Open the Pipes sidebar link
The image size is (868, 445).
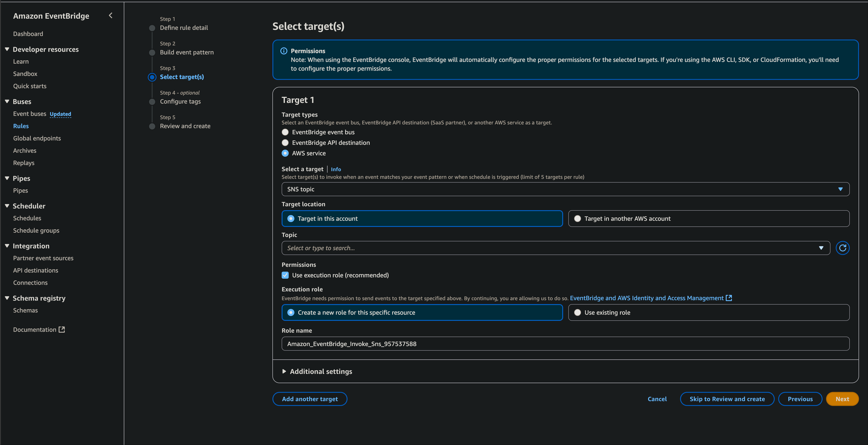point(21,191)
